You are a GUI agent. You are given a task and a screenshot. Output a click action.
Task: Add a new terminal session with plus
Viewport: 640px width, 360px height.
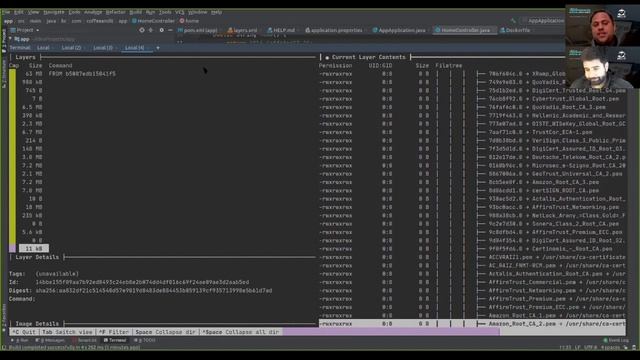pyautogui.click(x=158, y=48)
